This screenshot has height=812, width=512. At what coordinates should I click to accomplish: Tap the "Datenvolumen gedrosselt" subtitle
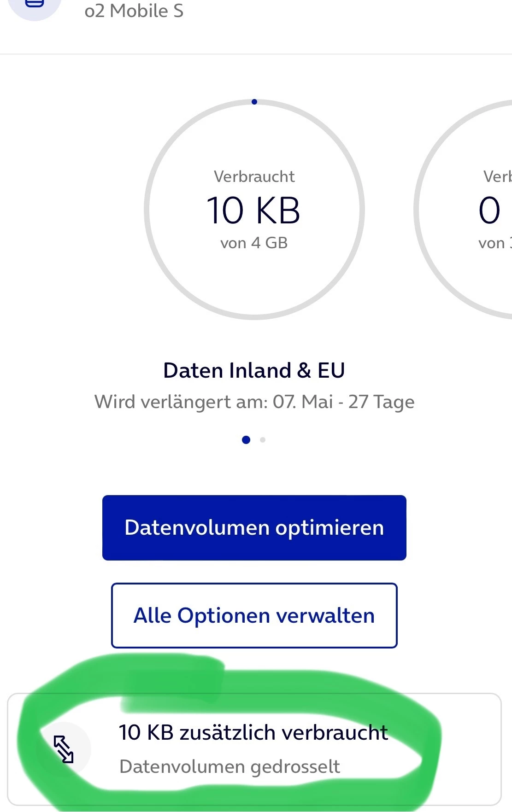point(230,766)
